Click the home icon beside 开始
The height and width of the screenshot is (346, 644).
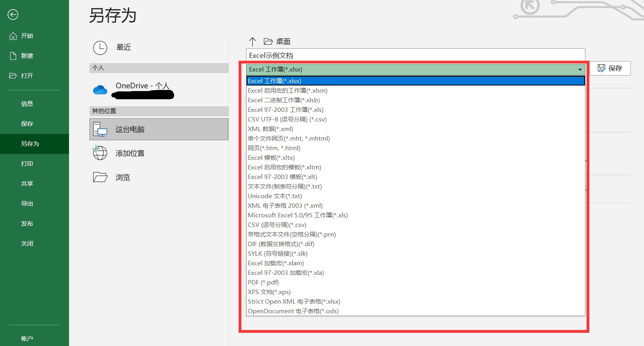click(13, 36)
